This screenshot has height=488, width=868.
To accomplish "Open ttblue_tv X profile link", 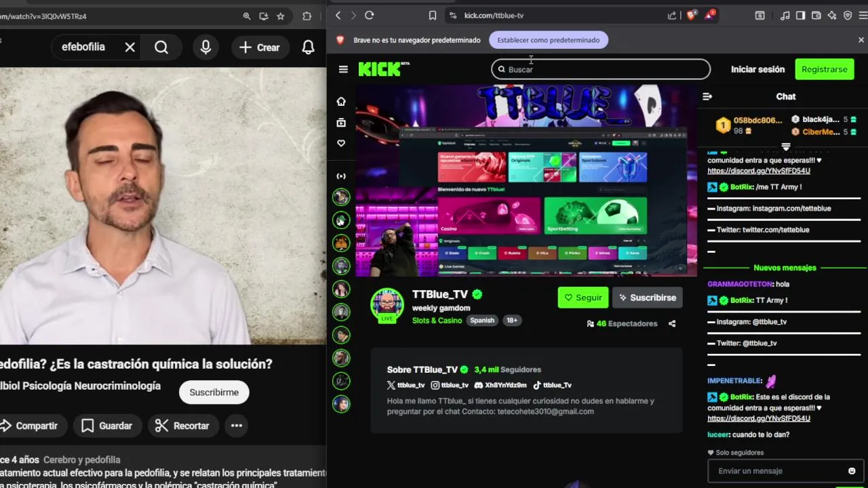I will click(406, 385).
